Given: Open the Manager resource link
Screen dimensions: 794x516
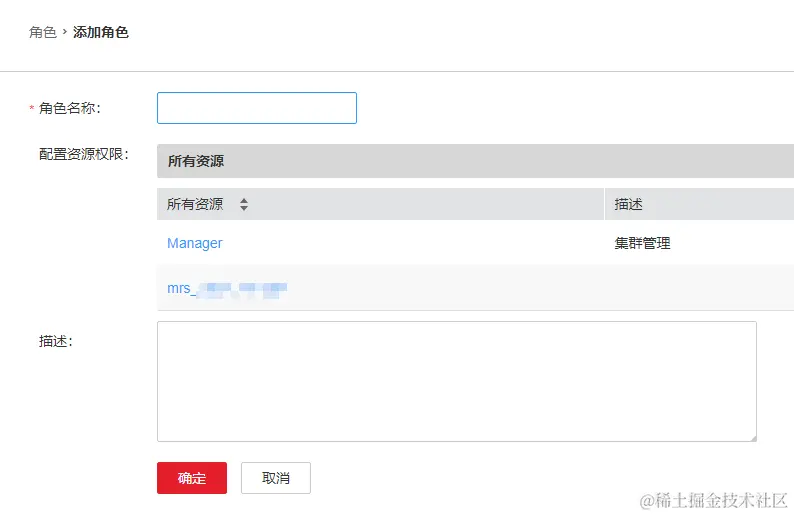Looking at the screenshot, I should tap(195, 243).
